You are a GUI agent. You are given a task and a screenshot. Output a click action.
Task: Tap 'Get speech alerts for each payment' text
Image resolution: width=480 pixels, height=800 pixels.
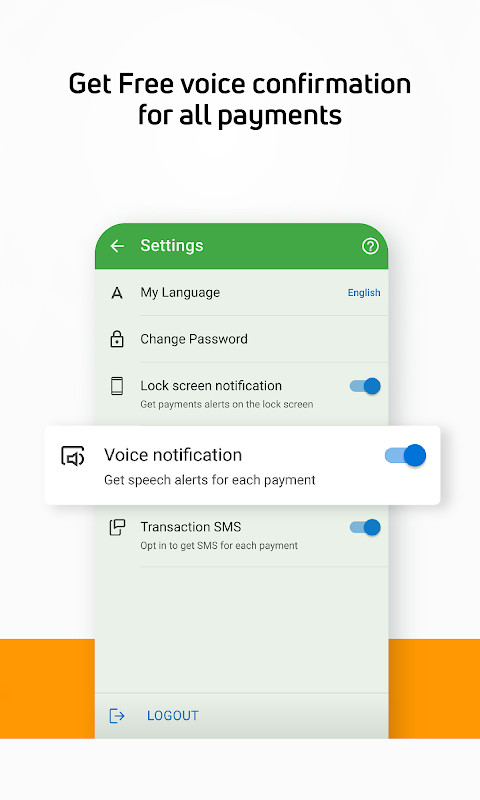pyautogui.click(x=210, y=480)
